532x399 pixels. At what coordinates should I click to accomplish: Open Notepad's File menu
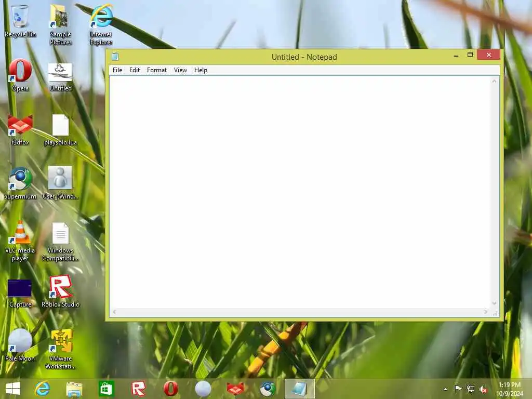pyautogui.click(x=117, y=70)
